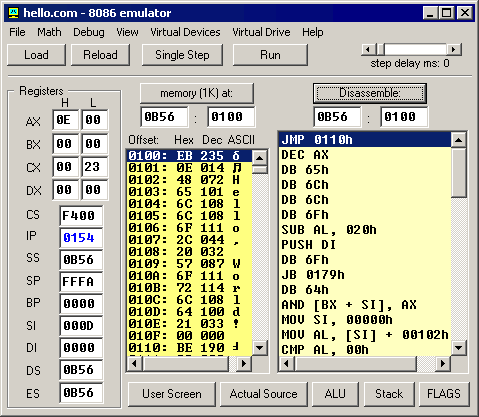Screen dimensions: 479x417
Task: Open the File menu
Action: click(x=17, y=32)
